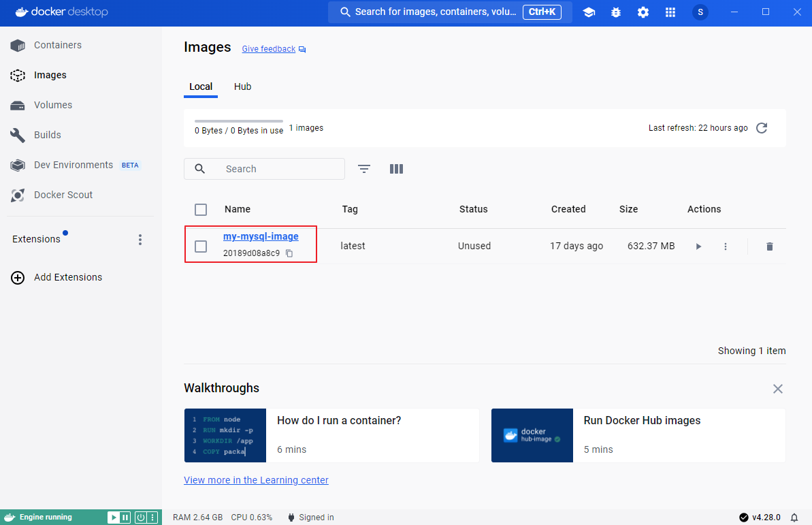Screen dimensions: 812x525
Task: Open the user account avatar S
Action: [x=700, y=12]
